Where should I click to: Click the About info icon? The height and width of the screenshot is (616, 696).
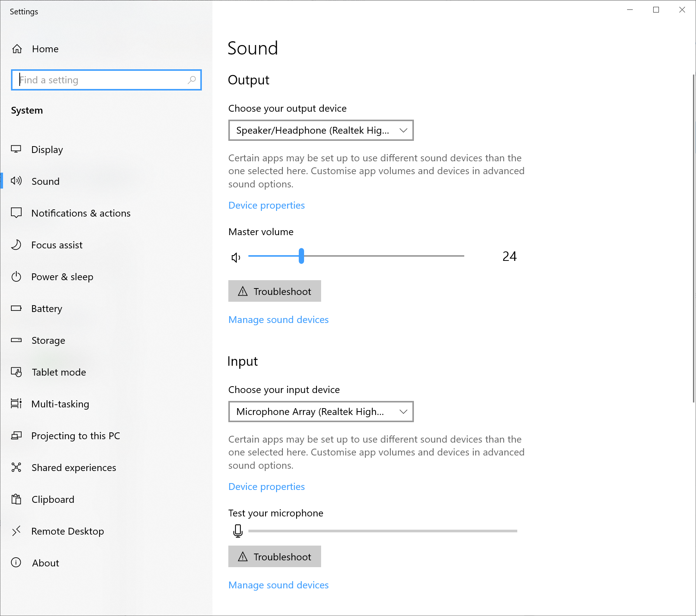pyautogui.click(x=16, y=563)
